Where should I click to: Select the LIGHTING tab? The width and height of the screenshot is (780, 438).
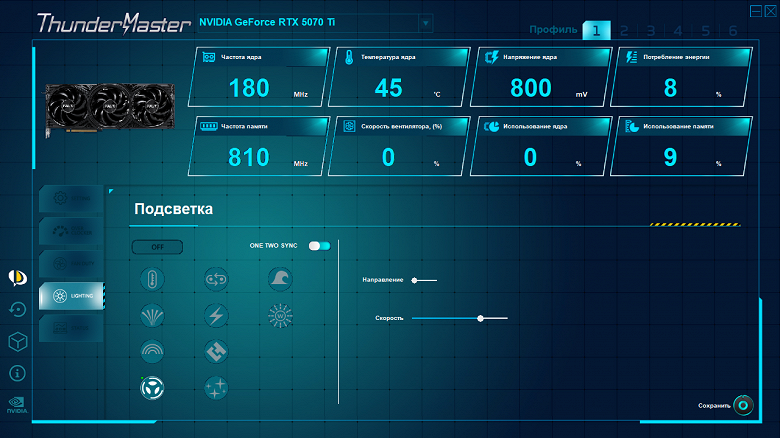pyautogui.click(x=72, y=296)
